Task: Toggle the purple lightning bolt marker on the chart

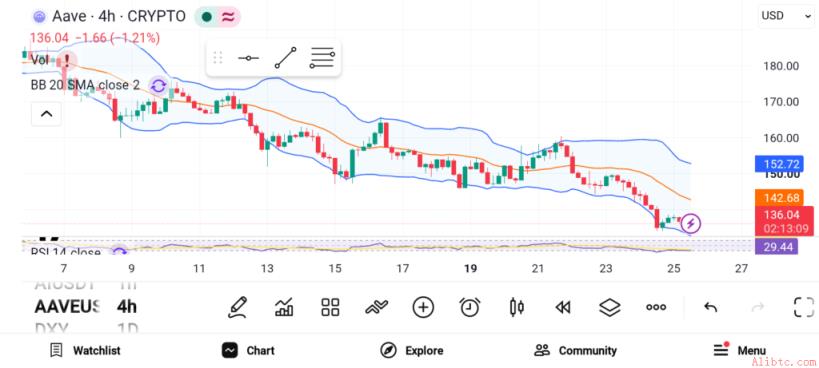Action: click(x=691, y=224)
